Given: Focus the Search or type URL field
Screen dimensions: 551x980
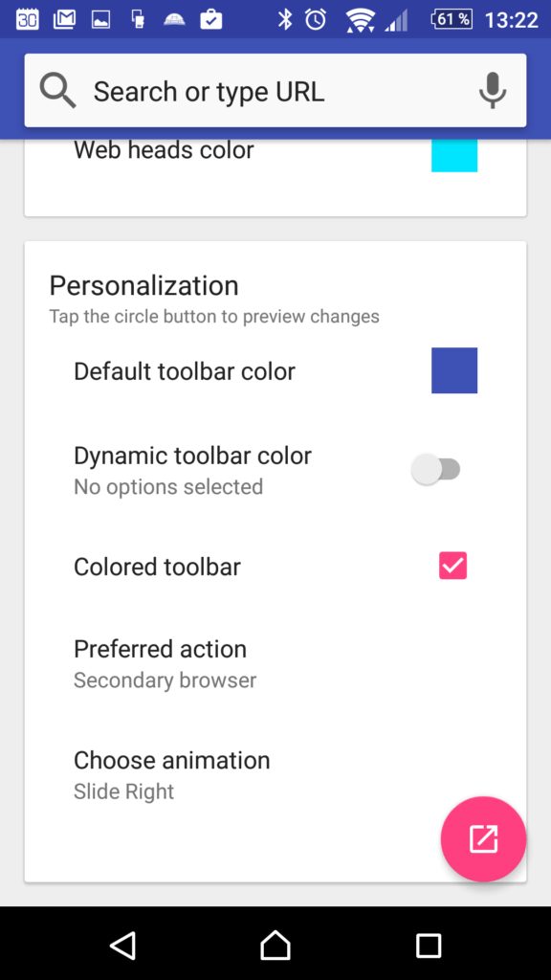Looking at the screenshot, I should (275, 91).
